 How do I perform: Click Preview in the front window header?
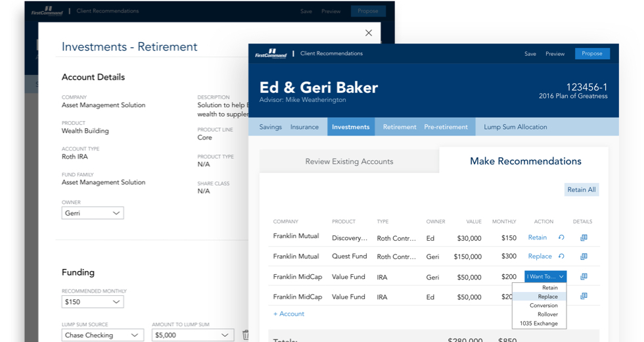click(555, 54)
